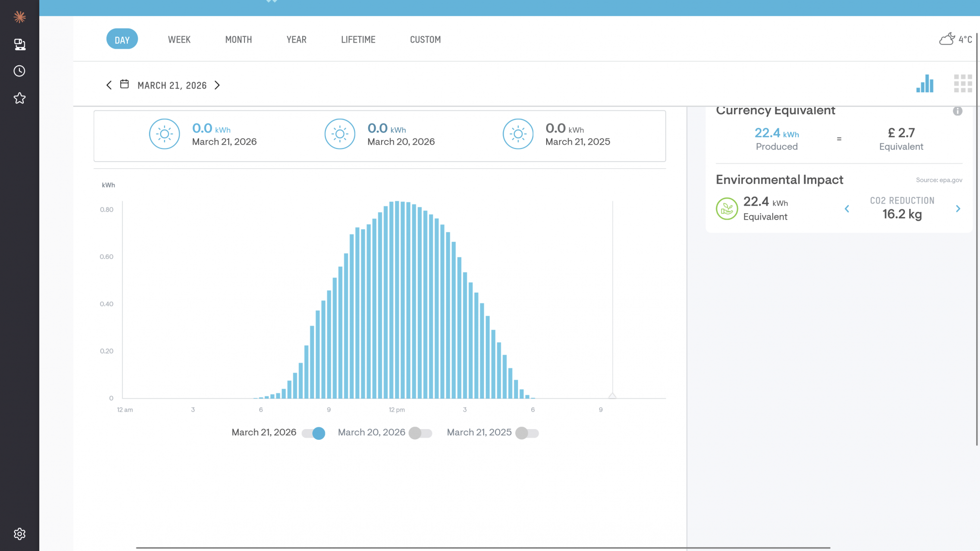980x551 pixels.
Task: Click the Currency Equivalent info button
Action: click(x=957, y=111)
